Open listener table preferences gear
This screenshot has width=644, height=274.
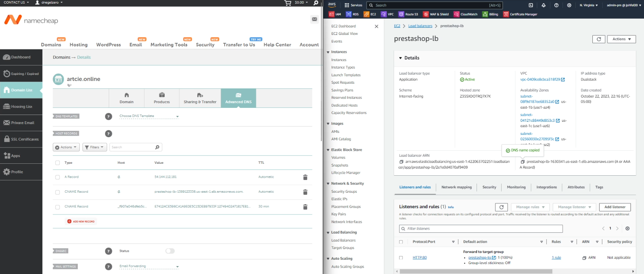627,228
